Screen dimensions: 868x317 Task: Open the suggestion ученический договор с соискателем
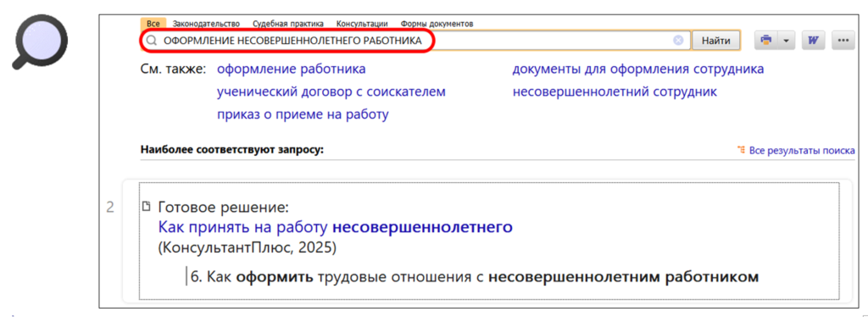click(x=331, y=92)
